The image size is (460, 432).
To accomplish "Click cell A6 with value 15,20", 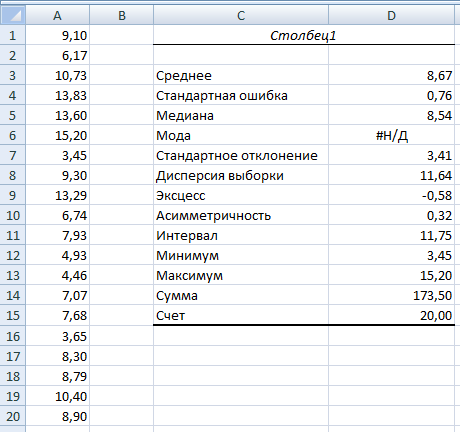I will pyautogui.click(x=57, y=135).
